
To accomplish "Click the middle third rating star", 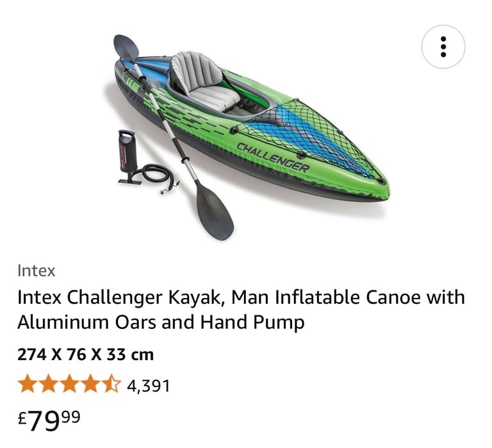I will click(70, 384).
